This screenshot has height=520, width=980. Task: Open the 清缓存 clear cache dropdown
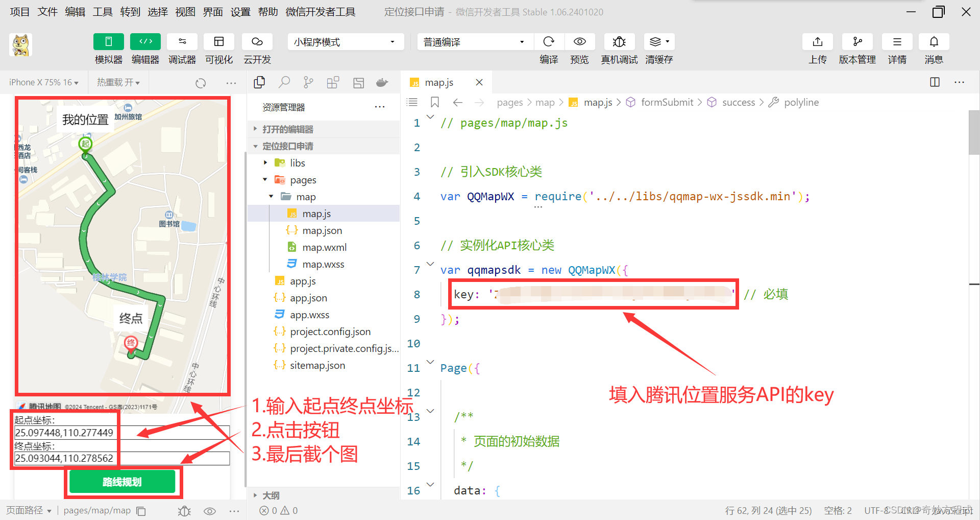pos(659,42)
